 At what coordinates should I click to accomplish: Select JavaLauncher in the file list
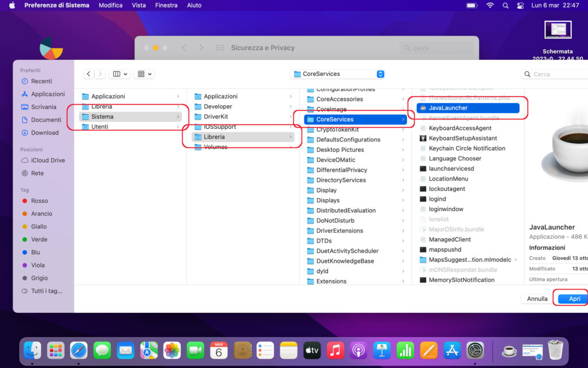click(x=467, y=108)
